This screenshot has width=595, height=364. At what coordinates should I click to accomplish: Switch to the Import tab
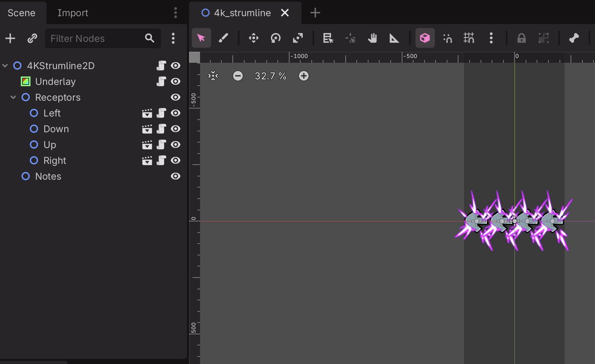tap(73, 13)
